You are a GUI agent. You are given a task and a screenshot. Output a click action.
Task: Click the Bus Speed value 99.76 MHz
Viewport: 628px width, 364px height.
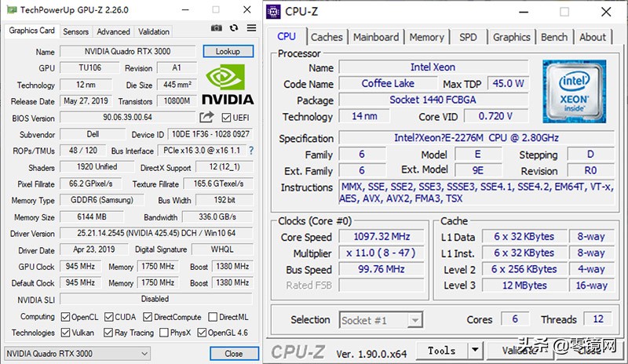point(382,269)
